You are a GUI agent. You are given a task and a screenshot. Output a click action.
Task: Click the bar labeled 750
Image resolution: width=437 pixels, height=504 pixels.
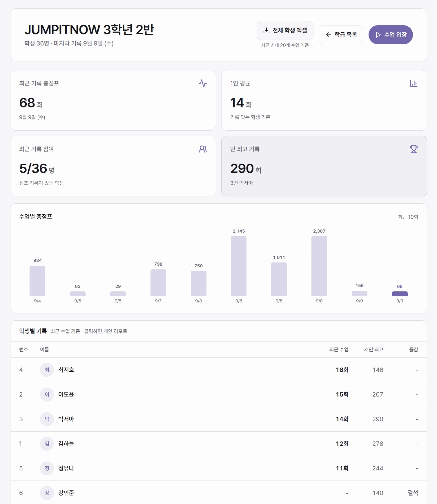coord(199,283)
